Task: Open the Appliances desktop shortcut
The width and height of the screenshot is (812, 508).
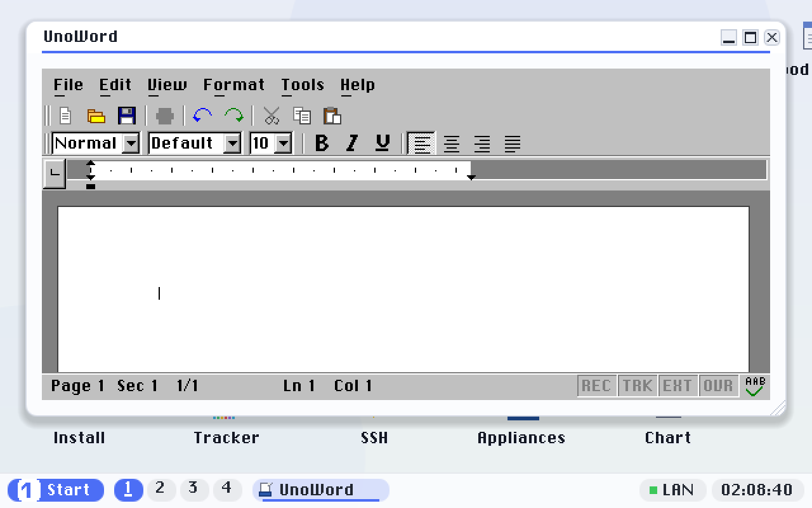Action: (x=521, y=438)
